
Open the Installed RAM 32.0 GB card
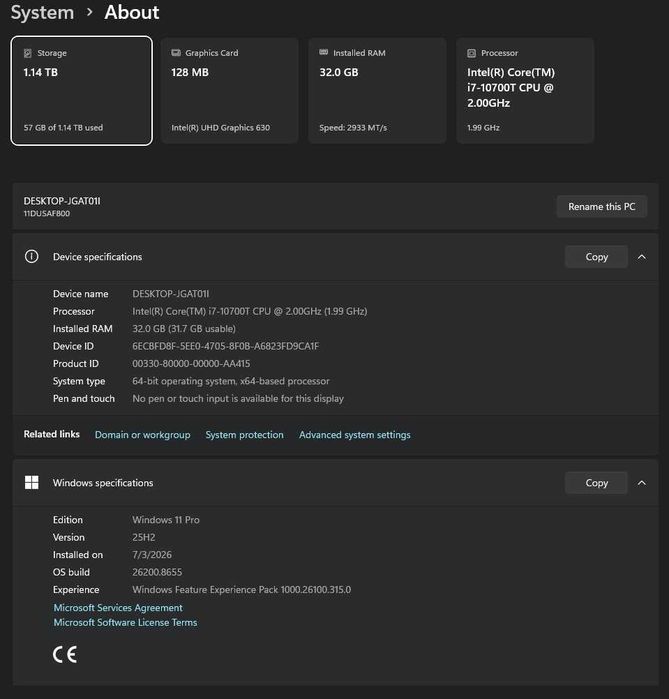click(378, 91)
